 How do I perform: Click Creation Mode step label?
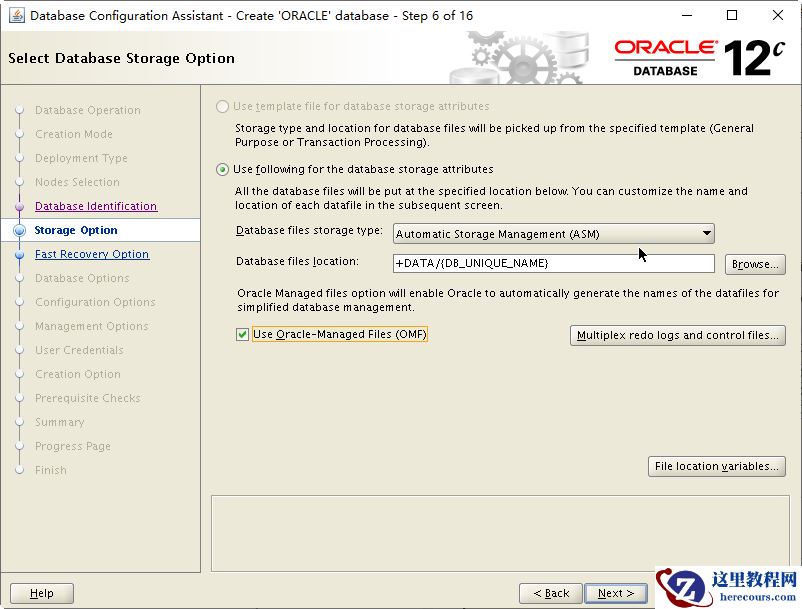pos(74,134)
